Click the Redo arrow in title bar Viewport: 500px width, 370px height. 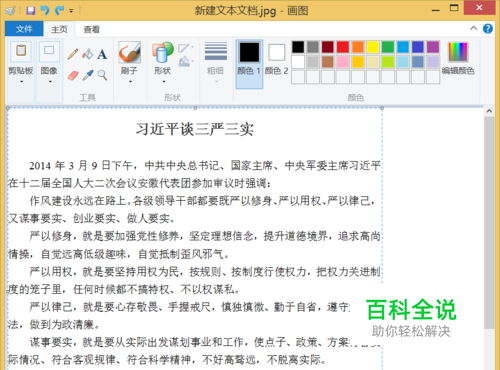[x=59, y=11]
